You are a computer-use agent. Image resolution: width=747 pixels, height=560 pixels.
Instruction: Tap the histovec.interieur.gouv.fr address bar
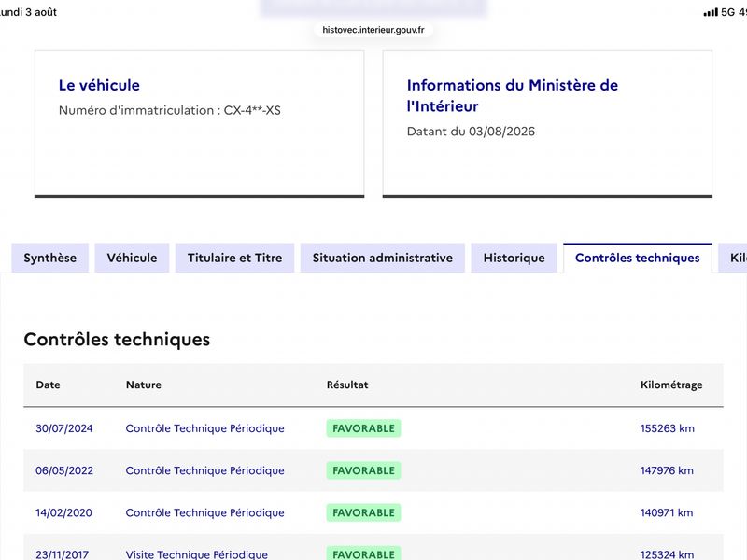click(x=373, y=30)
